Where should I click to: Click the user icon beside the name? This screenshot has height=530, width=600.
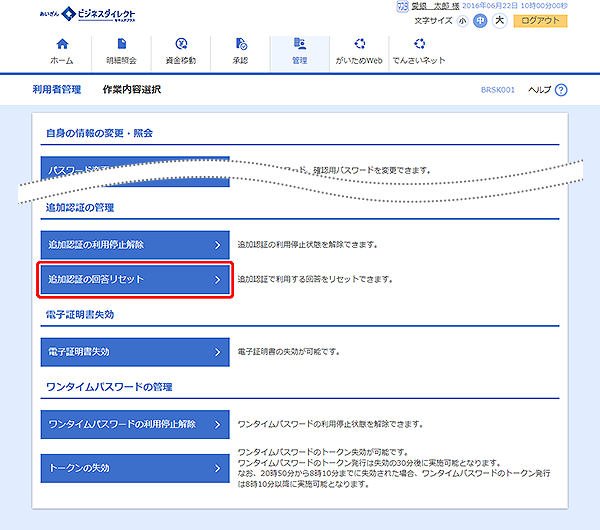402,7
